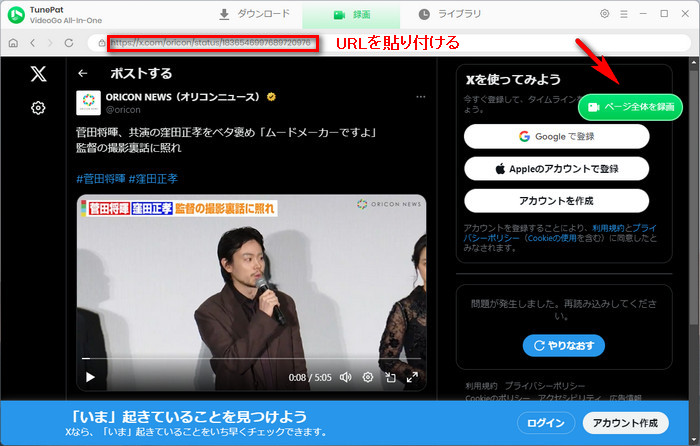Open hashtag #菅田将暉
Viewport: 700px width, 446px height.
(x=101, y=179)
